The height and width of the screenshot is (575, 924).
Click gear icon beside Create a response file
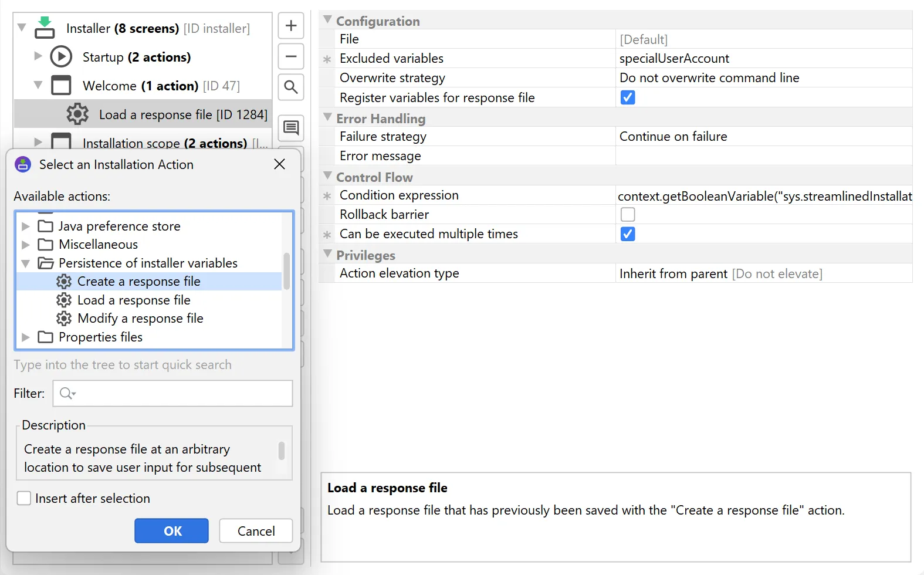tap(64, 282)
